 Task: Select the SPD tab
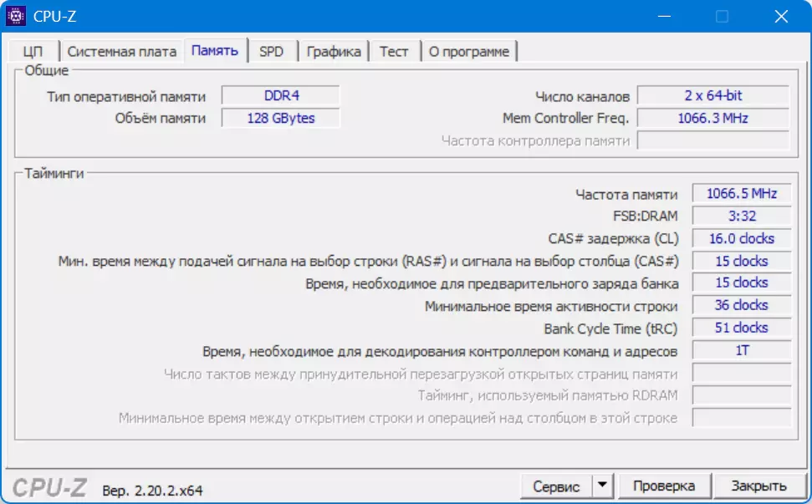coord(272,51)
